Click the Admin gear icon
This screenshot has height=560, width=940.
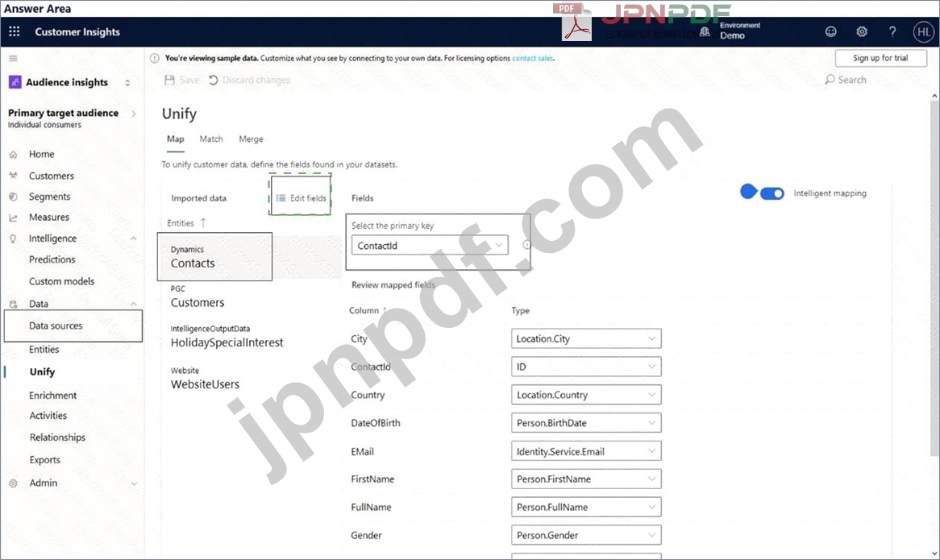[13, 483]
